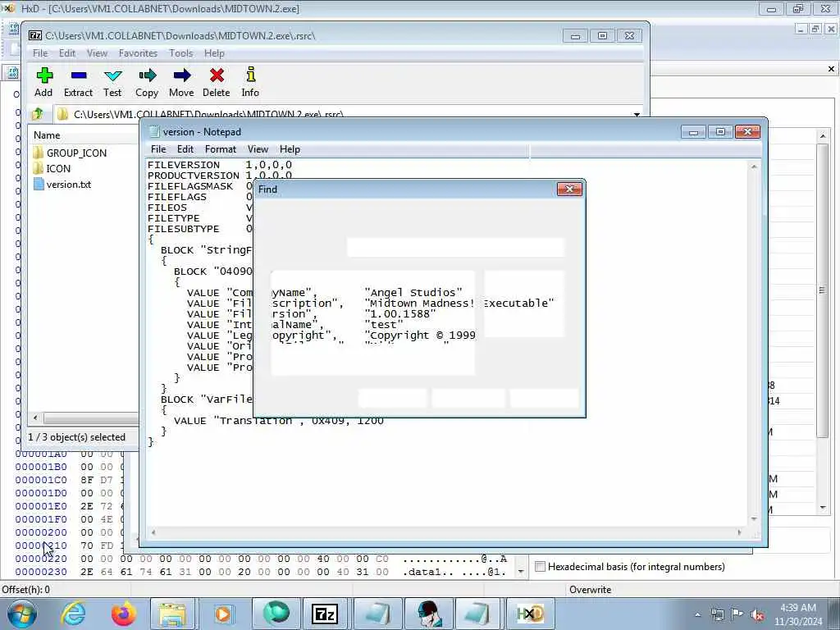
Task: Click the Move icon in 7-Zip toolbar
Action: [181, 81]
